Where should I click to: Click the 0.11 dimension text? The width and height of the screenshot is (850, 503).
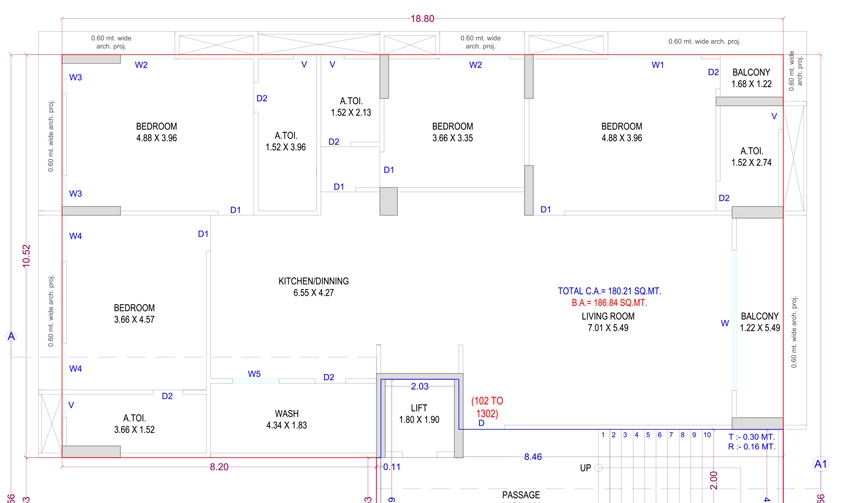point(391,467)
